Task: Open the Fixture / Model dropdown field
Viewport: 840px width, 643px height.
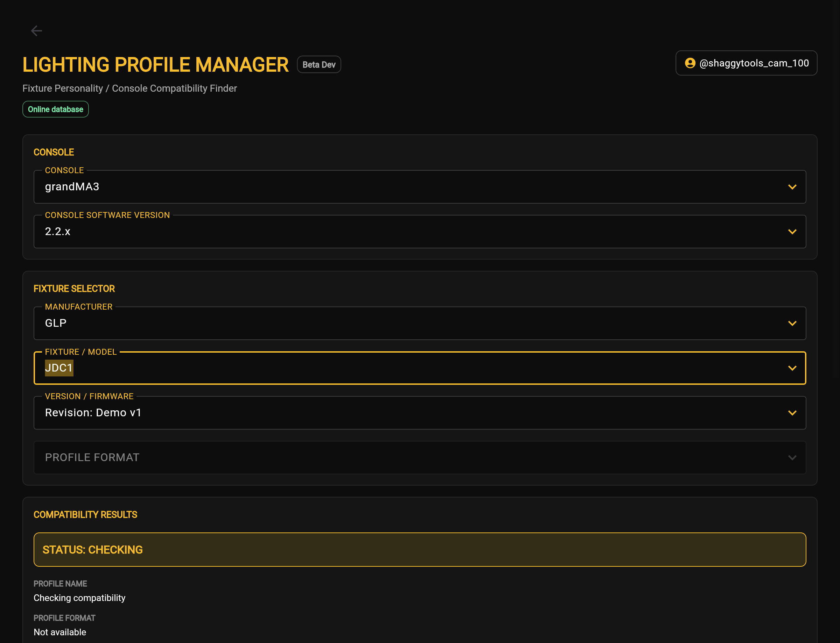Action: click(420, 368)
